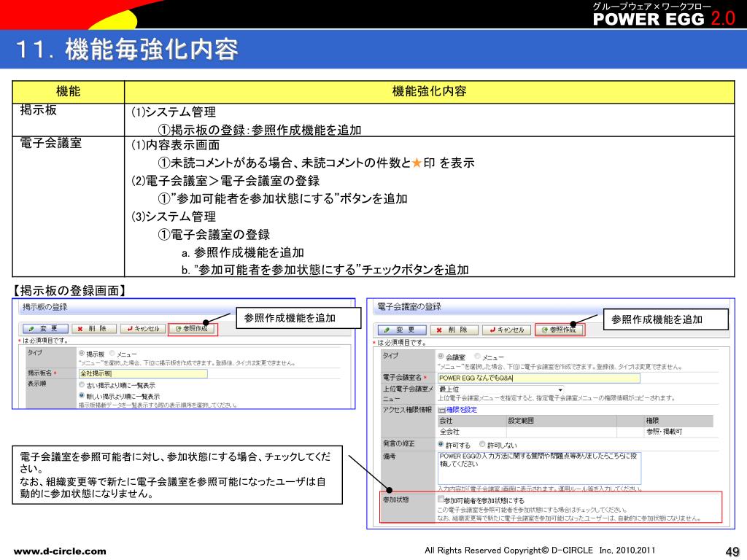Select 許可しない radio for 発言の修正
The width and height of the screenshot is (747, 560).
[x=482, y=444]
